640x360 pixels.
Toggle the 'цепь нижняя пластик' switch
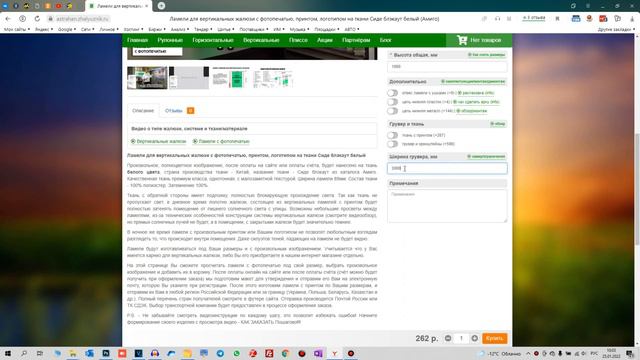click(x=392, y=102)
